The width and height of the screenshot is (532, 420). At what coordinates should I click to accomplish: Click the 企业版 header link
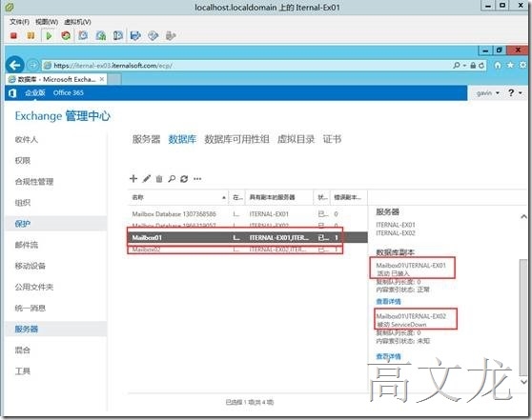[34, 93]
